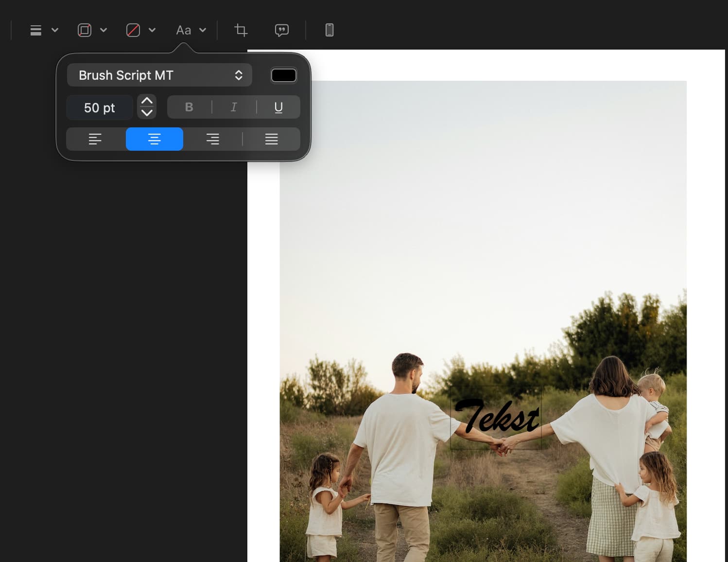728x562 pixels.
Task: Expand the text style dropdown chevron
Action: coord(203,30)
